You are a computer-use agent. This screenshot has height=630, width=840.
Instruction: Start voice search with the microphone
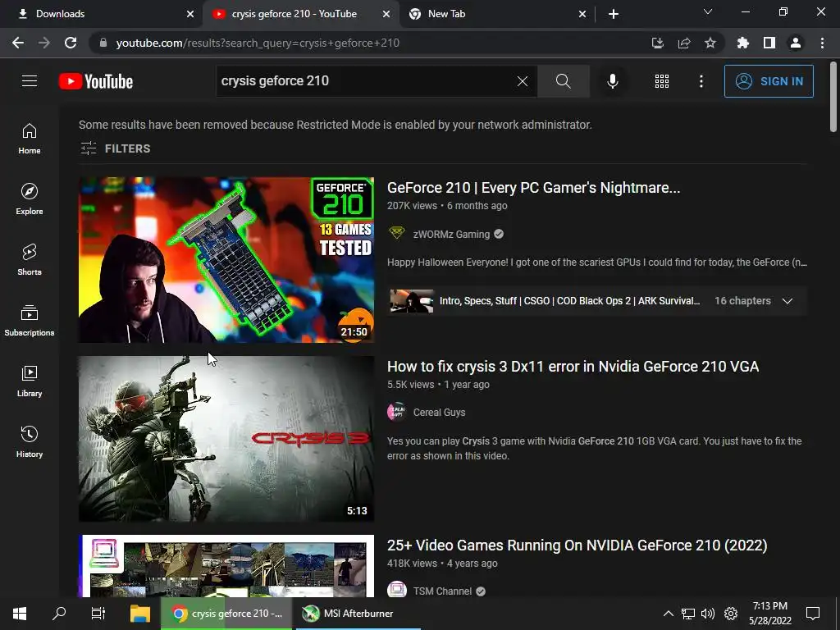[612, 81]
